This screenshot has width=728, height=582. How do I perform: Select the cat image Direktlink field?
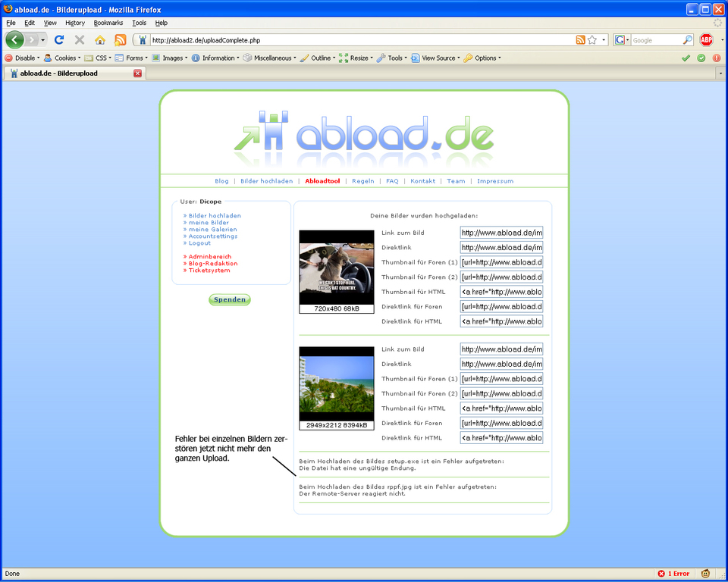click(x=501, y=247)
